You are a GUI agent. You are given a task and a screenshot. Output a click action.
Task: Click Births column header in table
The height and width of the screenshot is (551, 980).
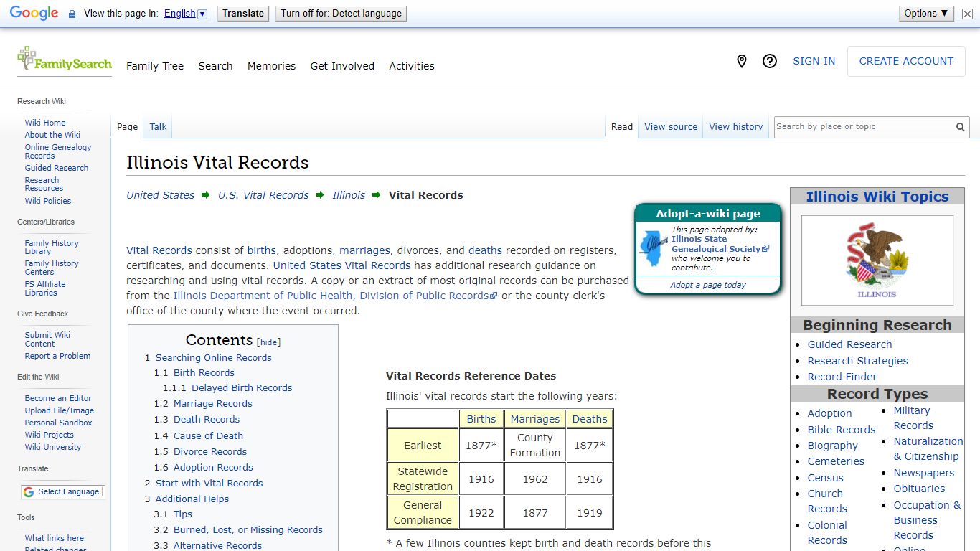coord(481,419)
